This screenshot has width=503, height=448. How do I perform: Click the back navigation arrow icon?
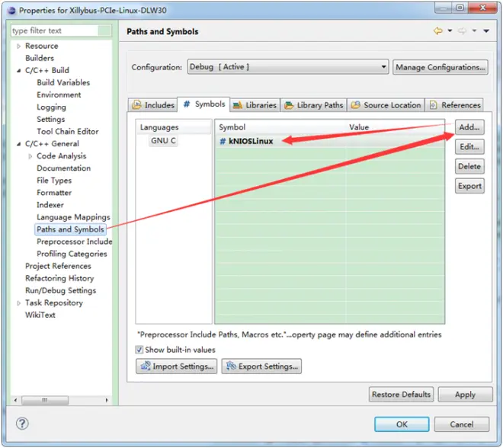tap(438, 30)
